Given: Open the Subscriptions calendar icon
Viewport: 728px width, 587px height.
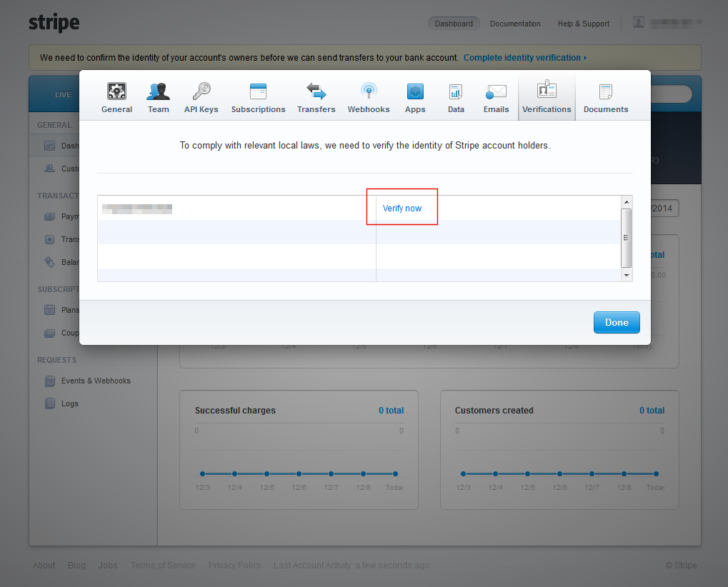Looking at the screenshot, I should pos(258,91).
